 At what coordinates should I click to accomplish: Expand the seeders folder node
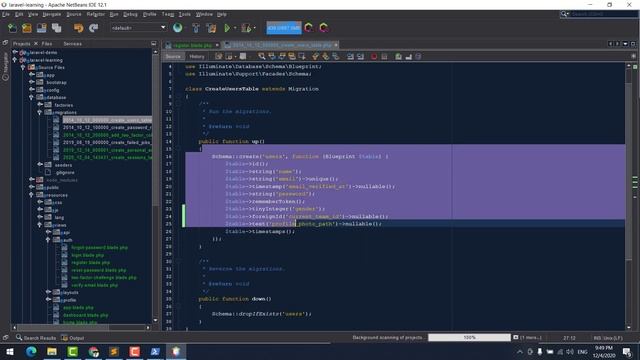pos(40,164)
